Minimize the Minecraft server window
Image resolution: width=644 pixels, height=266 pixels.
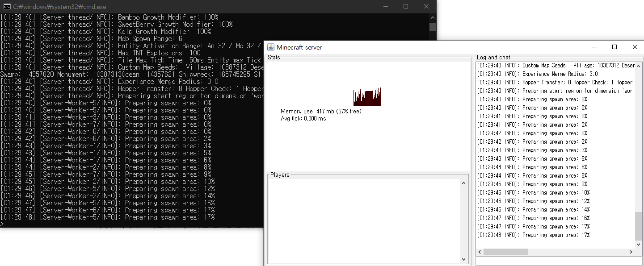coord(594,47)
